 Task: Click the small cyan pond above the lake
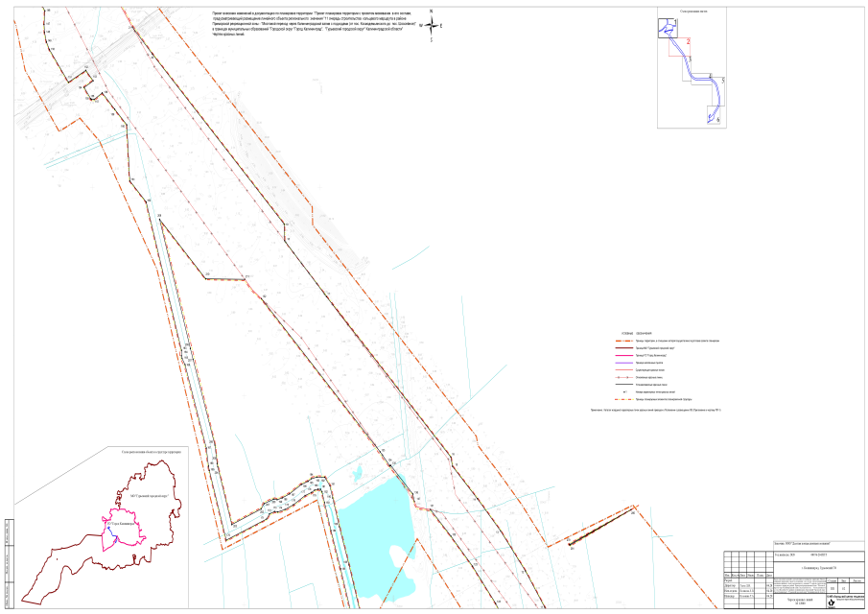[x=357, y=471]
